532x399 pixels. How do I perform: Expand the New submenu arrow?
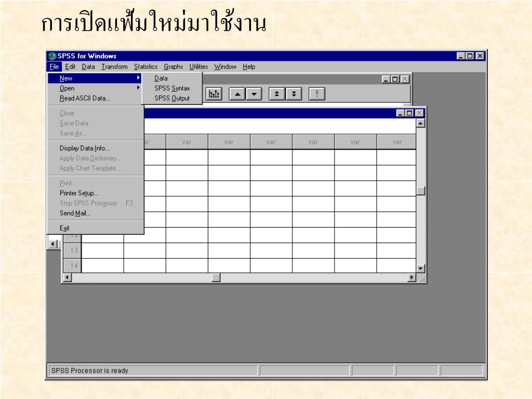pyautogui.click(x=138, y=78)
